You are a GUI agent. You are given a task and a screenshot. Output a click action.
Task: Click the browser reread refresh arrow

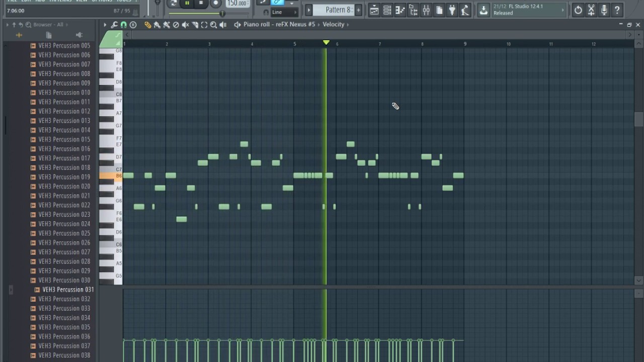(x=21, y=25)
